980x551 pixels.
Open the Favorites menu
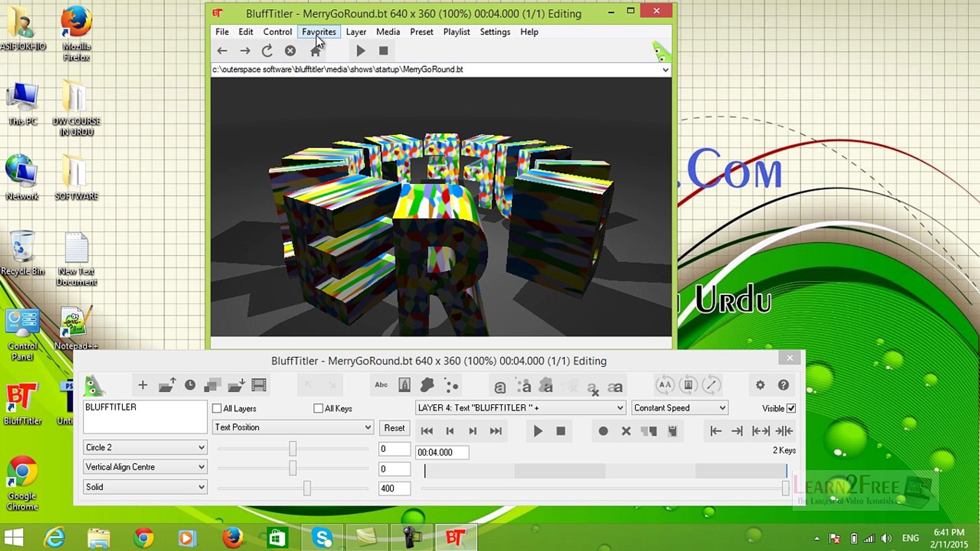[318, 32]
